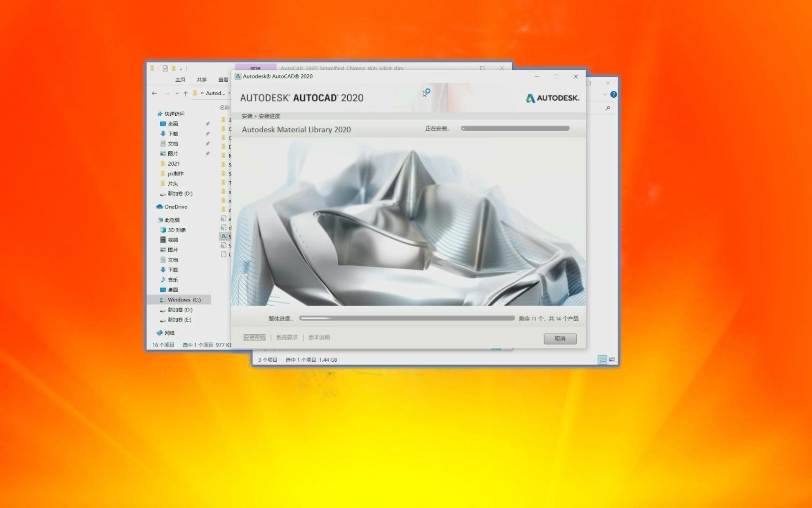Click the 16 个项目 status bar text
This screenshot has width=812, height=508.
pyautogui.click(x=163, y=345)
